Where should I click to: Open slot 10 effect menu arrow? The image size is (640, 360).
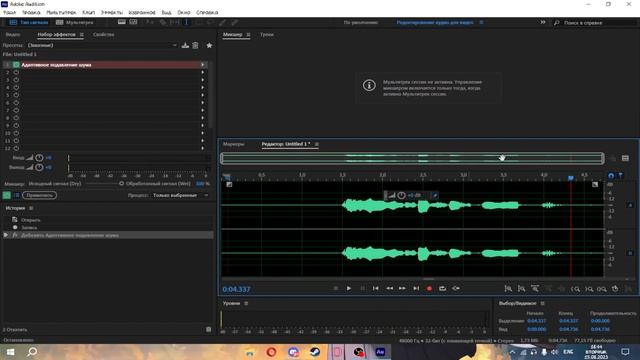pyautogui.click(x=202, y=133)
